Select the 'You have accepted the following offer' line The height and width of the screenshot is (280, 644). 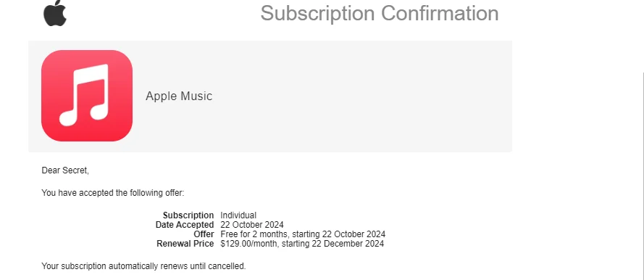113,193
